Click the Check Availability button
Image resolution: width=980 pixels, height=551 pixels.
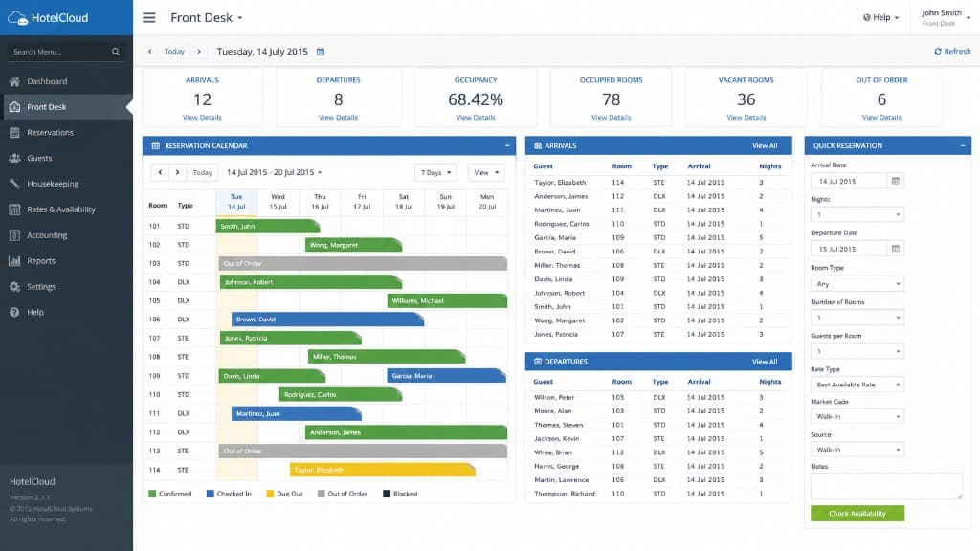coord(857,514)
